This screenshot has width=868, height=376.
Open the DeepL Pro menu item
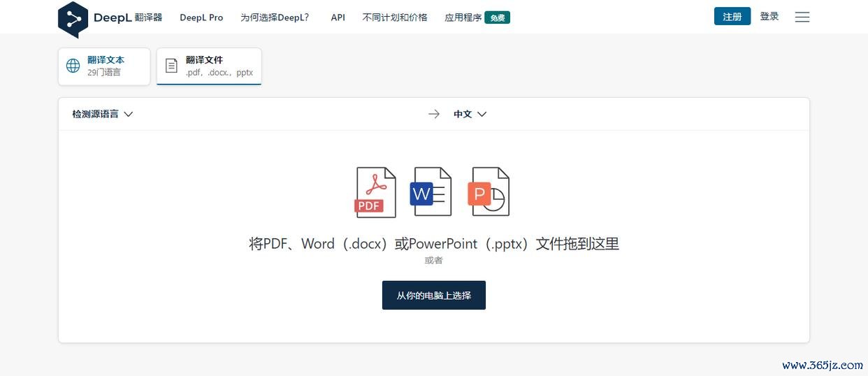pos(201,17)
